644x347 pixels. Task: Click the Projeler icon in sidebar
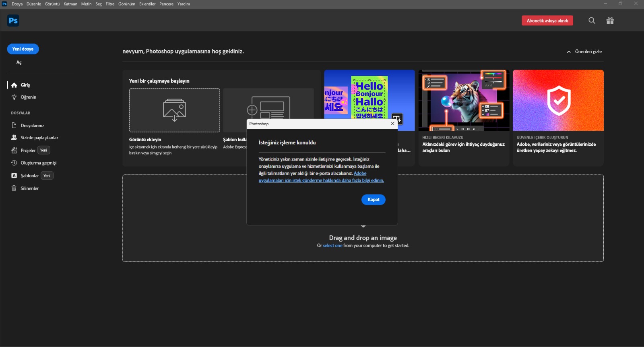click(14, 150)
